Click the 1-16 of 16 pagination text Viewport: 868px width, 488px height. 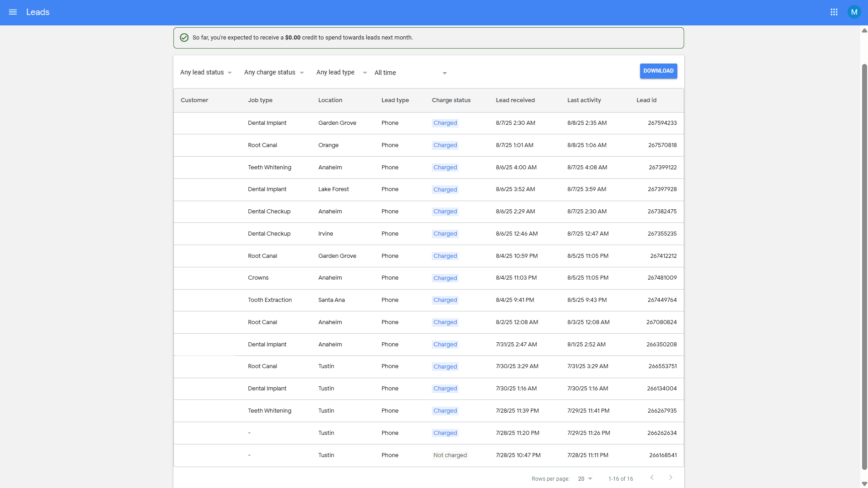(620, 479)
